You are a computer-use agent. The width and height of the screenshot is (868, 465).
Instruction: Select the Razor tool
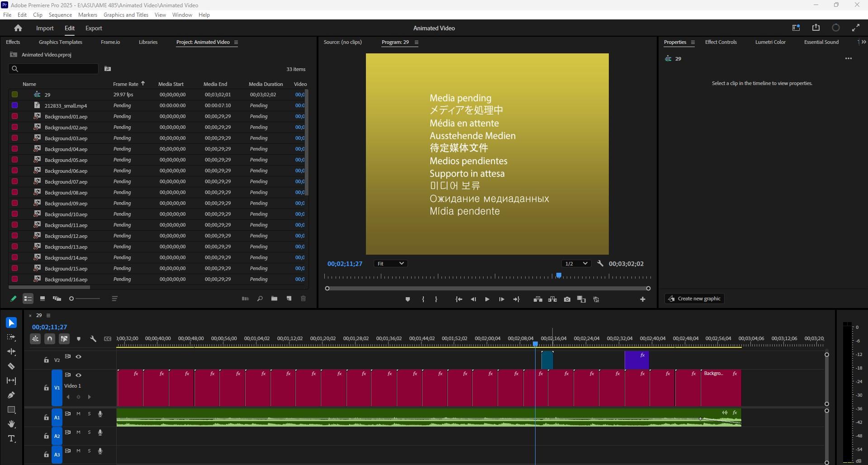click(x=11, y=366)
